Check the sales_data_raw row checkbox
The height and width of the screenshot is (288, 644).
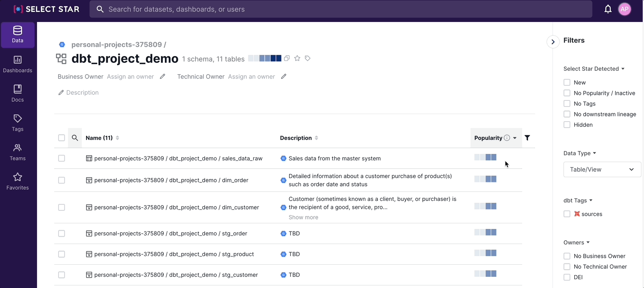point(62,158)
